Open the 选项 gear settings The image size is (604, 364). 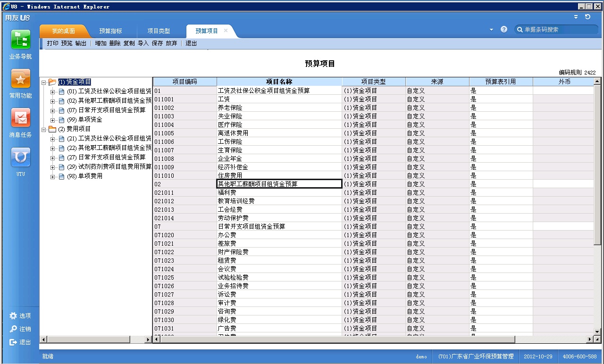coord(13,316)
